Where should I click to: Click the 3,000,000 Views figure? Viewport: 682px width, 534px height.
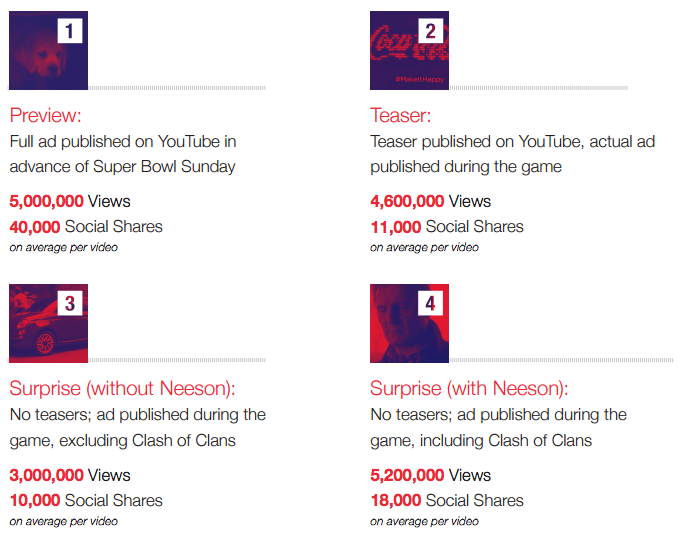click(70, 475)
